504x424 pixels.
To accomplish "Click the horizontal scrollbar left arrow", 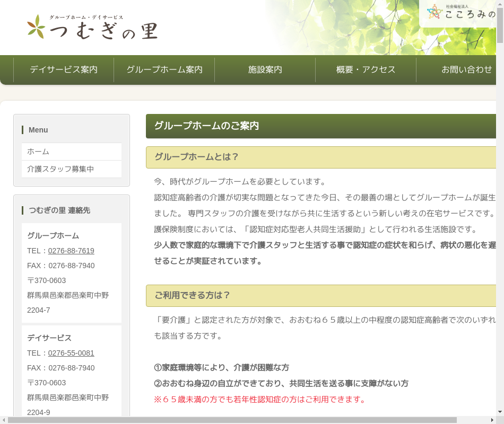I will [4, 420].
